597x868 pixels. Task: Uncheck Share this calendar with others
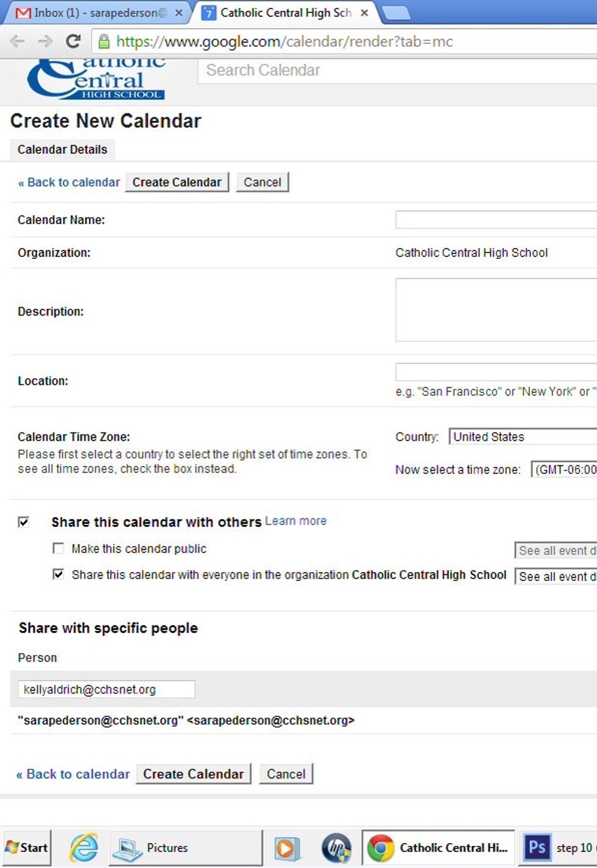pyautogui.click(x=24, y=522)
